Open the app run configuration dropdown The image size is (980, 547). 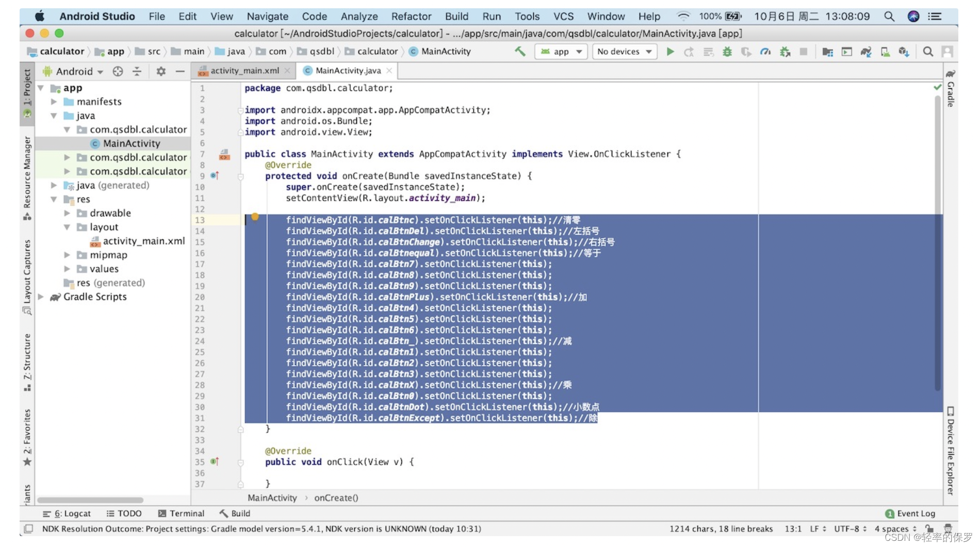562,52
